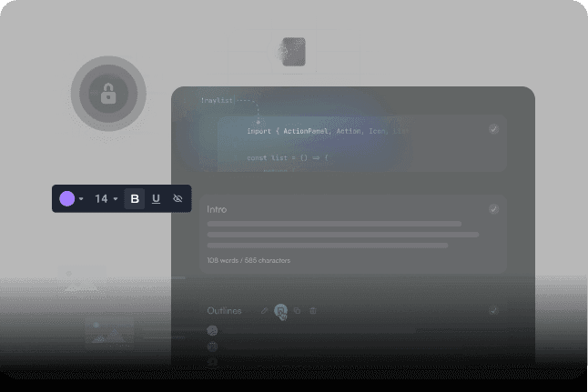Toggle the crossed-out eye visibility icon
The height and width of the screenshot is (392, 588).
[177, 198]
